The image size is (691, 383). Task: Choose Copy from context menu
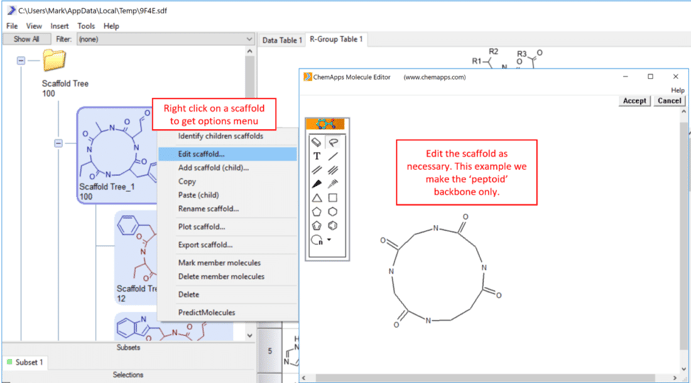[x=227, y=181]
